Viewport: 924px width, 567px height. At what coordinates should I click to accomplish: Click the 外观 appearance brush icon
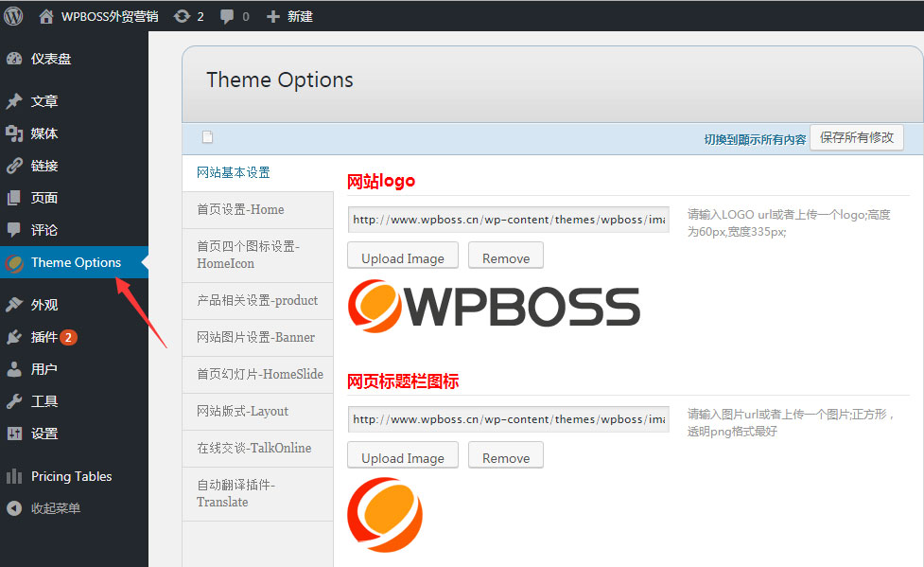[14, 305]
